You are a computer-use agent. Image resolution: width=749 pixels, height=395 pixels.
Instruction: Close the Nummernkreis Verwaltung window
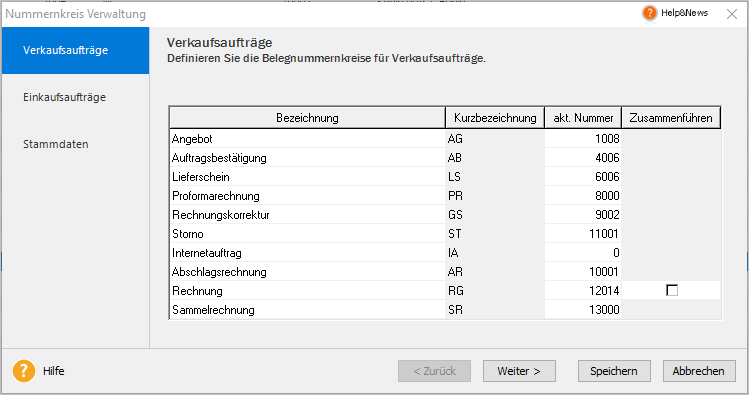[731, 14]
